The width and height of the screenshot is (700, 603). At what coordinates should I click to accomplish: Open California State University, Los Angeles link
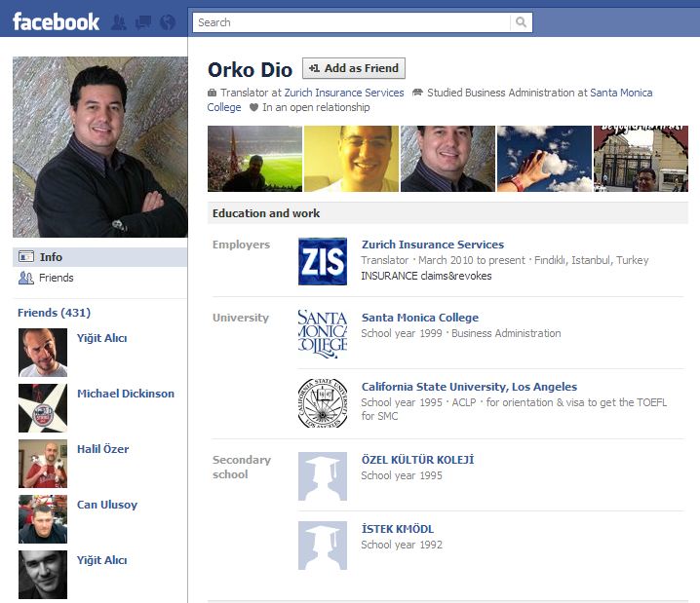tap(469, 387)
